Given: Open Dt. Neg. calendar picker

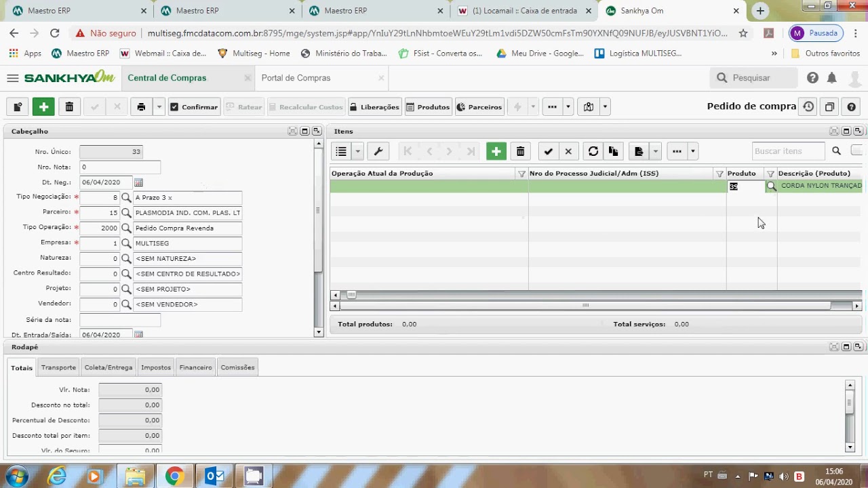Looking at the screenshot, I should coord(138,182).
